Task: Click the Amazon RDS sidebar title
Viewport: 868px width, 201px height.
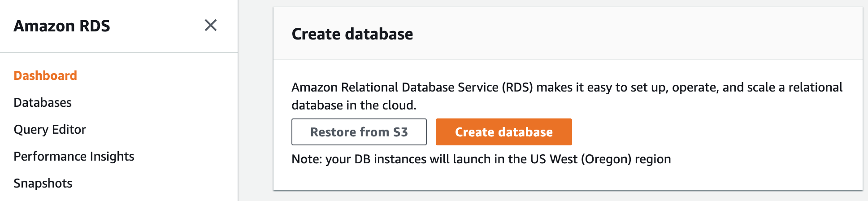Action: (x=62, y=26)
